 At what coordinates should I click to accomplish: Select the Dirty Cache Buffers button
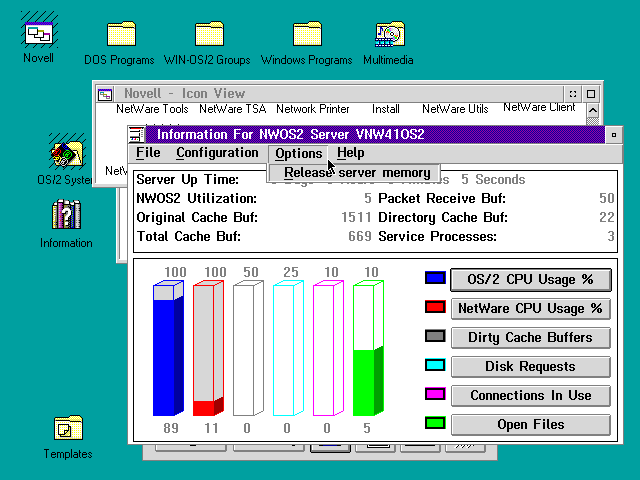point(531,338)
